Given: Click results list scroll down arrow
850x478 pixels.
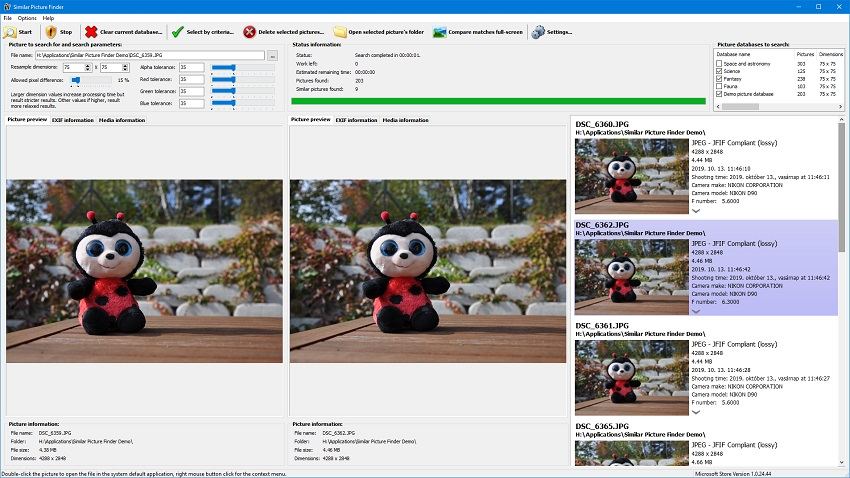Looking at the screenshot, I should tap(841, 462).
